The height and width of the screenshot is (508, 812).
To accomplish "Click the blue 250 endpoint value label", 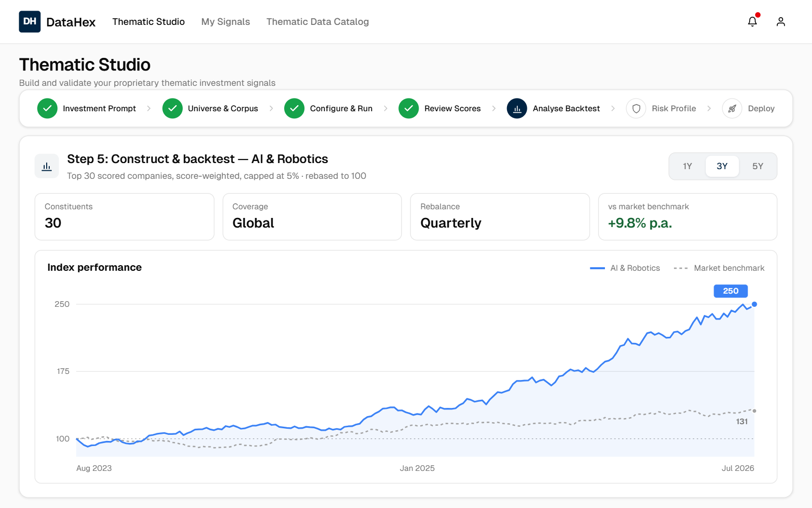I will coord(731,291).
